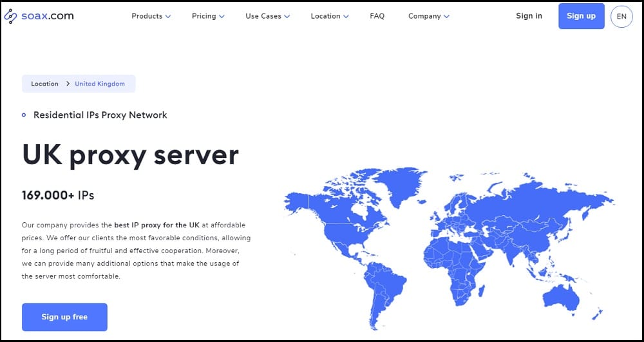Click the 'best IP proxy for the UK' text
Image resolution: width=644 pixels, height=342 pixels.
[156, 225]
